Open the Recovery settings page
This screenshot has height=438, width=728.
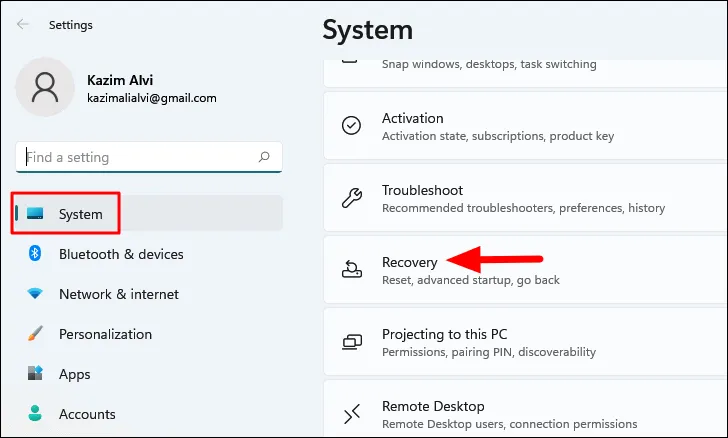410,262
